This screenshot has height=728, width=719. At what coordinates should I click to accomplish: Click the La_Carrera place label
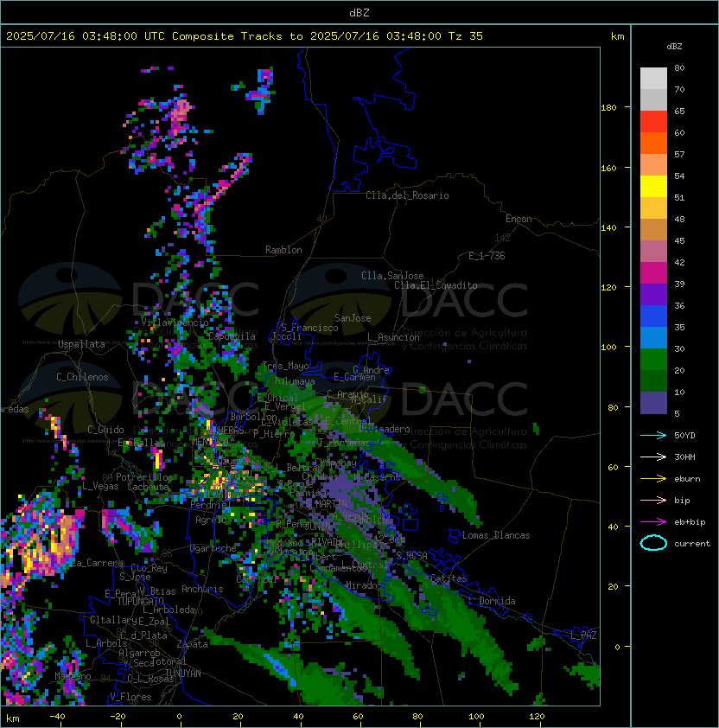pyautogui.click(x=97, y=563)
